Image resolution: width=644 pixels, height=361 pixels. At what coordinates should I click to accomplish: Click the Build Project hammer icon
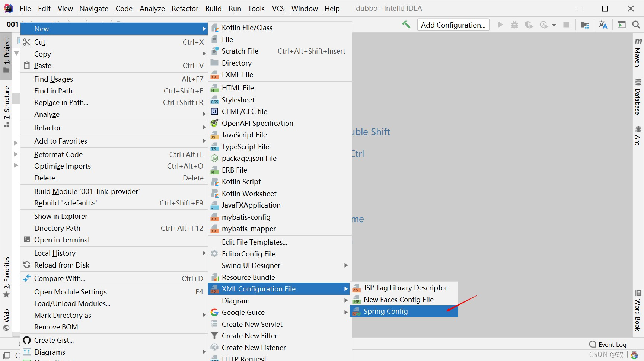406,25
